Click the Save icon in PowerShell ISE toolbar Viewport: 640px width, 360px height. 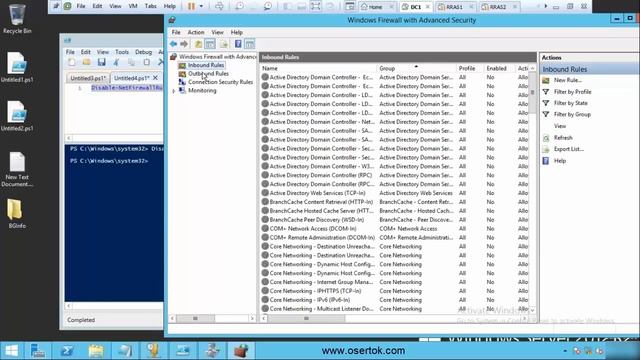(x=102, y=62)
